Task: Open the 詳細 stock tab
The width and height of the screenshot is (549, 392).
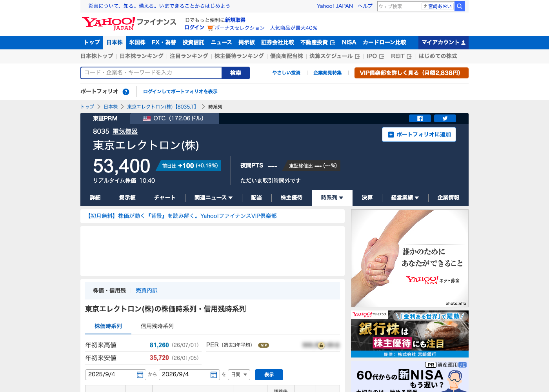Action: pos(95,198)
